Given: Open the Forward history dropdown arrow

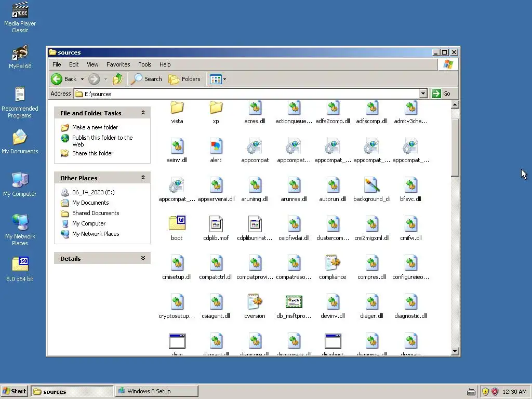Looking at the screenshot, I should [105, 79].
